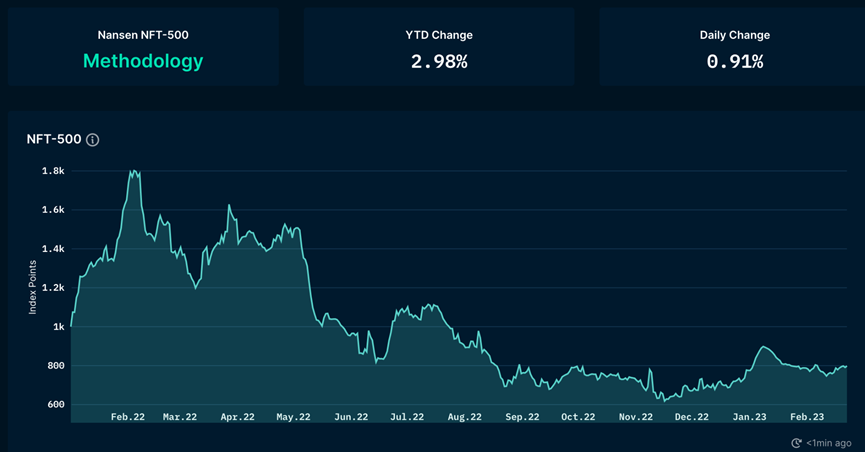Image resolution: width=865 pixels, height=452 pixels.
Task: Click the Aug.22 x-axis label
Action: [464, 417]
